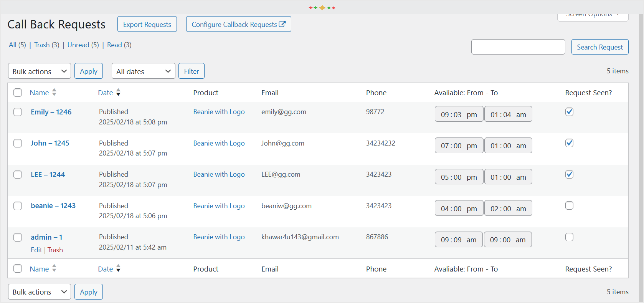Image resolution: width=644 pixels, height=303 pixels.
Task: Click the Filter button
Action: point(192,71)
